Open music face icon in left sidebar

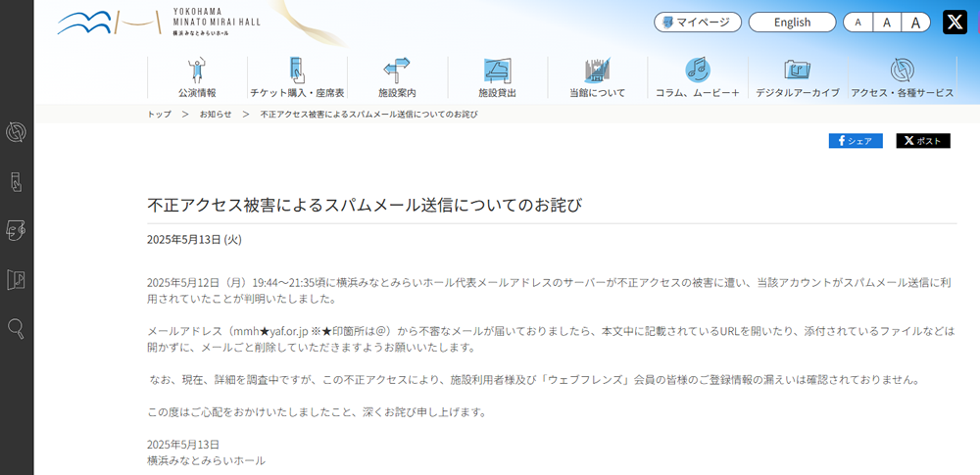(x=16, y=230)
